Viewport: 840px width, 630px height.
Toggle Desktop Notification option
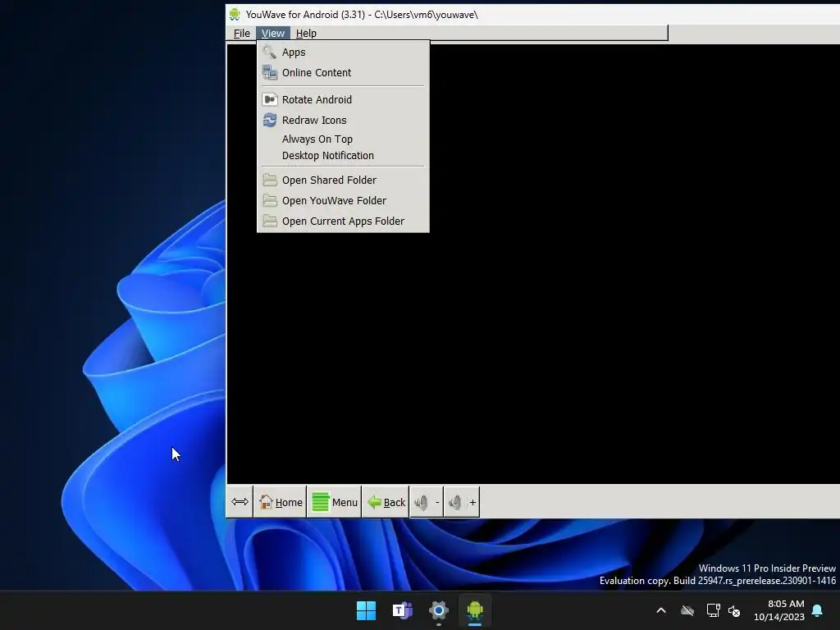(x=343, y=155)
